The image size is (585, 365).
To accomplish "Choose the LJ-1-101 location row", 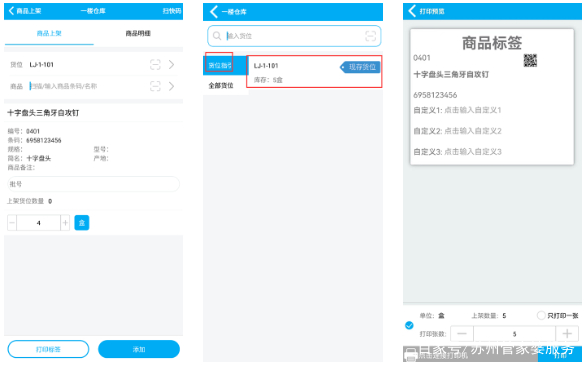I will click(x=314, y=72).
